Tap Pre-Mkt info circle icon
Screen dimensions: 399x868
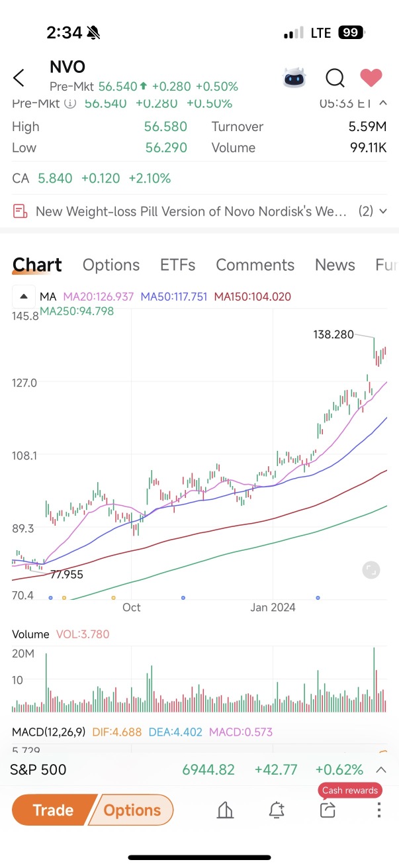click(70, 104)
